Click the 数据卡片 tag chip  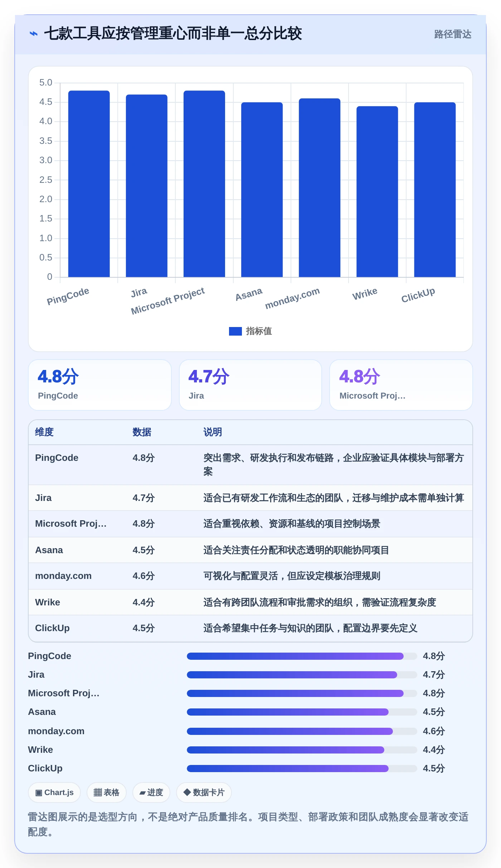[x=204, y=793]
